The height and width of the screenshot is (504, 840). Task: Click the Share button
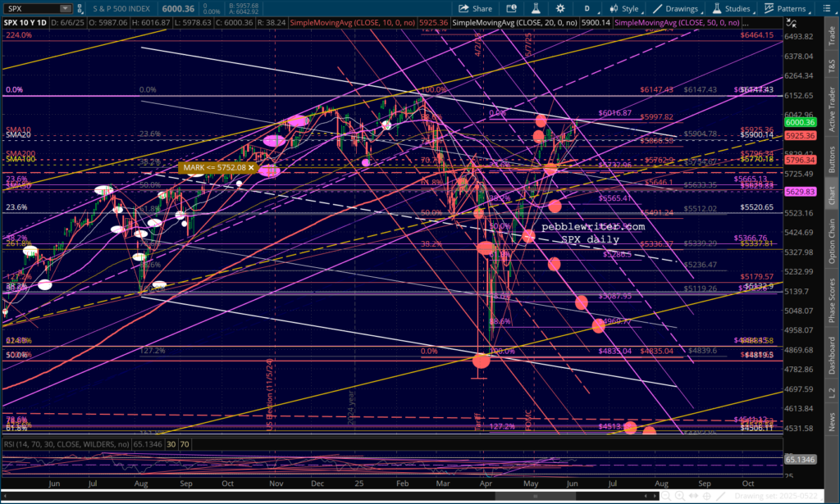[476, 8]
